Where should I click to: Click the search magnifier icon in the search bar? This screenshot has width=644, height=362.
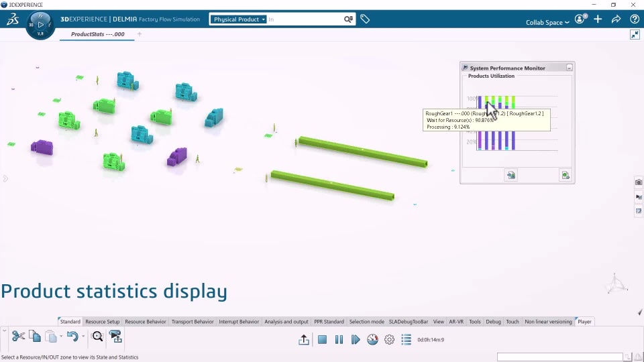click(x=348, y=19)
